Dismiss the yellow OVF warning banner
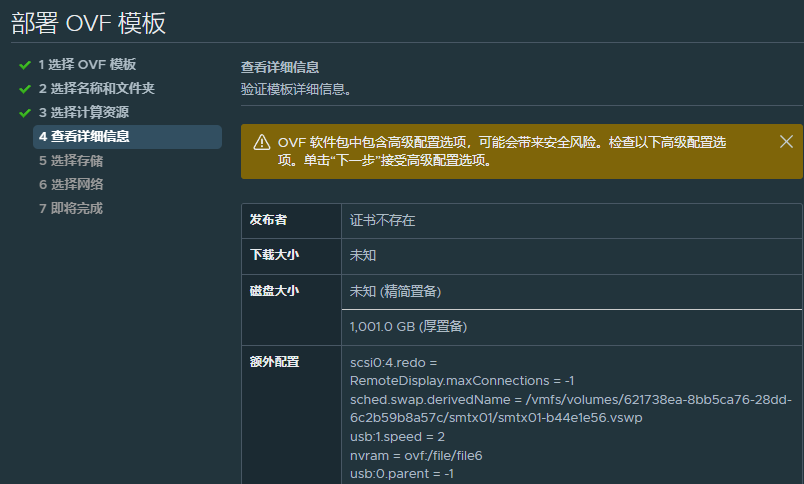804x484 pixels. [786, 142]
